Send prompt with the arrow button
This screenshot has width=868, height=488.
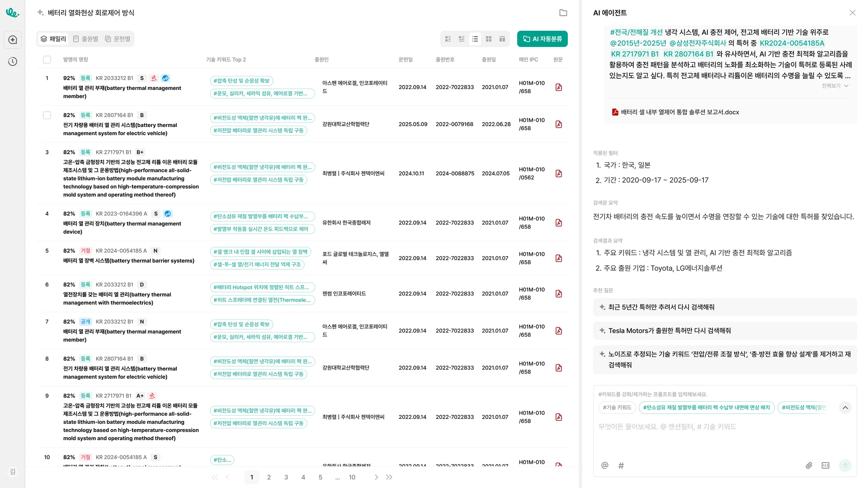click(x=844, y=465)
